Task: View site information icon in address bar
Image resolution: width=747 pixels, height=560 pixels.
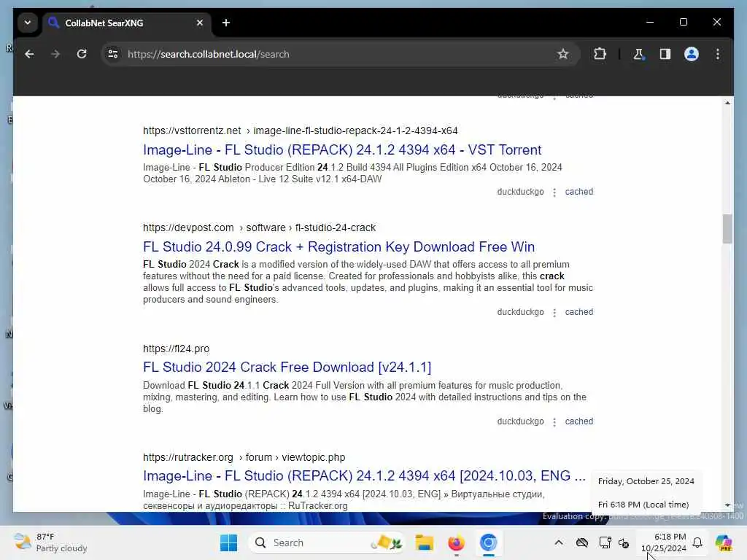Action: 113,54
